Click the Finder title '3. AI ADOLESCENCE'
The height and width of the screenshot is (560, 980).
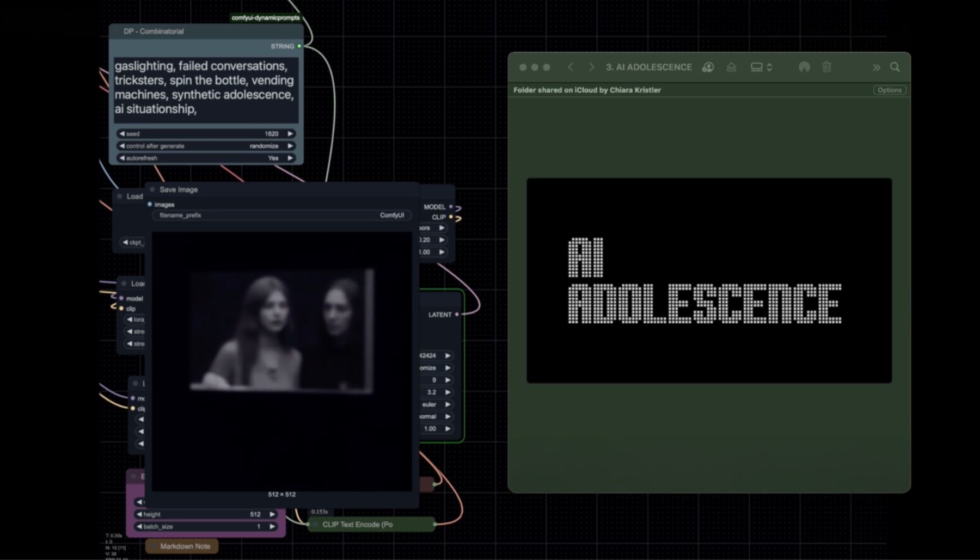point(648,67)
